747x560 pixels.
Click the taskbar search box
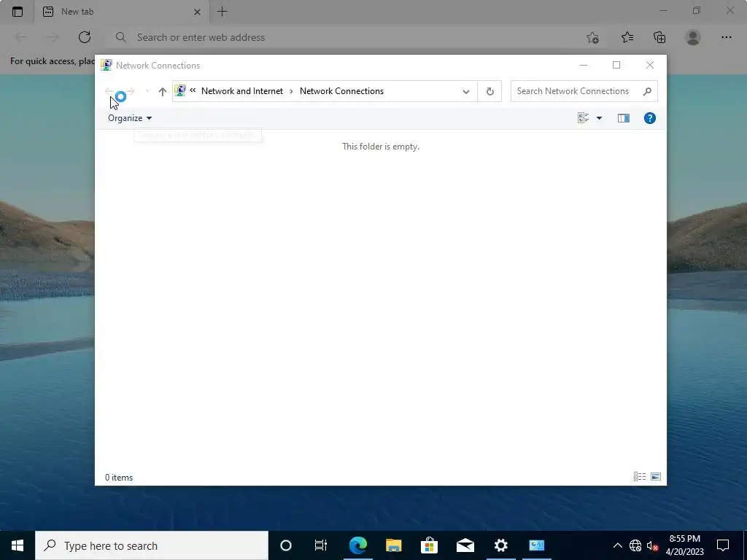click(x=152, y=545)
